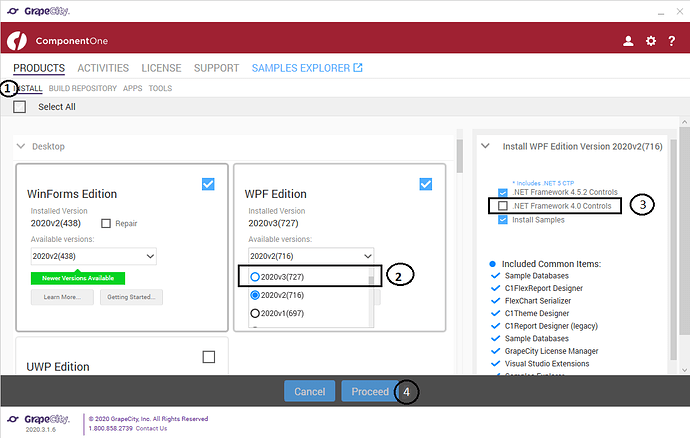Switch to the LICENSE tab
This screenshot has height=438, width=690.
click(161, 68)
